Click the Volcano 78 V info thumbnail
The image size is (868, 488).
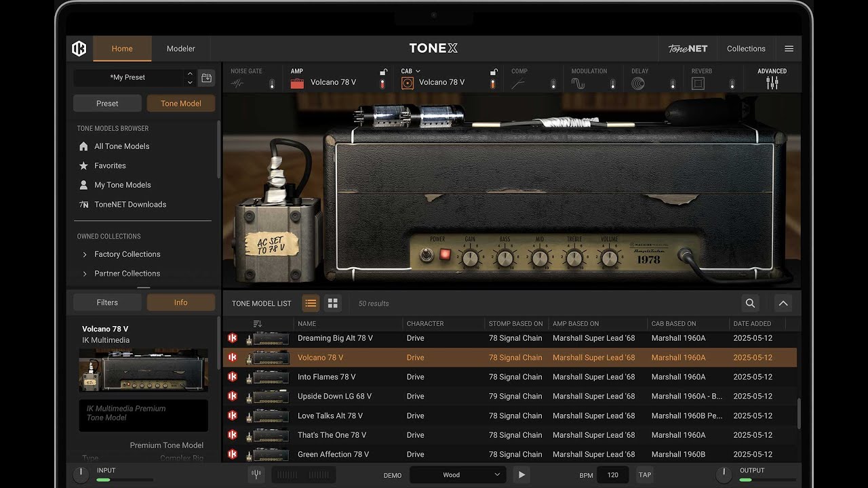coord(144,370)
